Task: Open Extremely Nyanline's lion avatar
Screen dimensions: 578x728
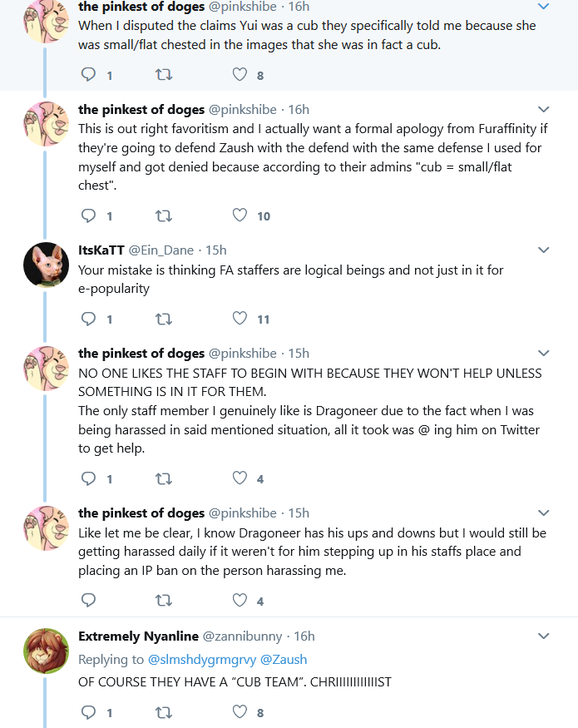Action: [46, 651]
